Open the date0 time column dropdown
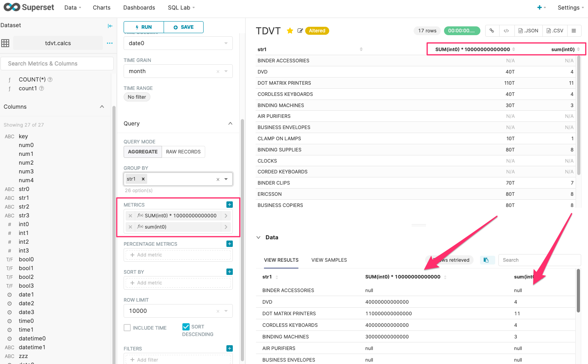Viewport: 588px width, 364px height. (226, 43)
